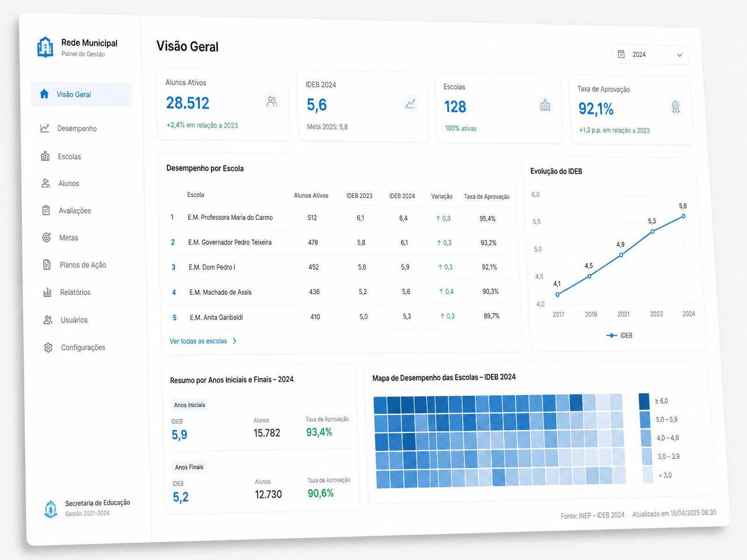Click the document icon beside Planos de Ação
This screenshot has height=560, width=747.
tap(47, 265)
